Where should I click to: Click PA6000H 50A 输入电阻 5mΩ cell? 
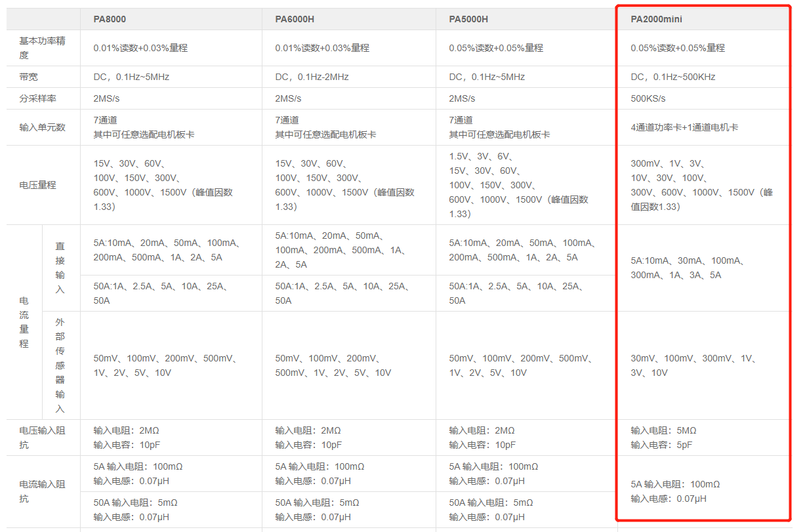point(317,510)
